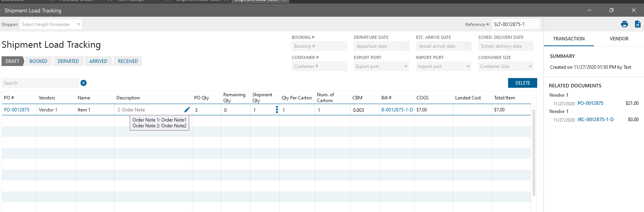Open the sched. delivery date calendar
Screen dimensions: 644x212
pos(529,46)
